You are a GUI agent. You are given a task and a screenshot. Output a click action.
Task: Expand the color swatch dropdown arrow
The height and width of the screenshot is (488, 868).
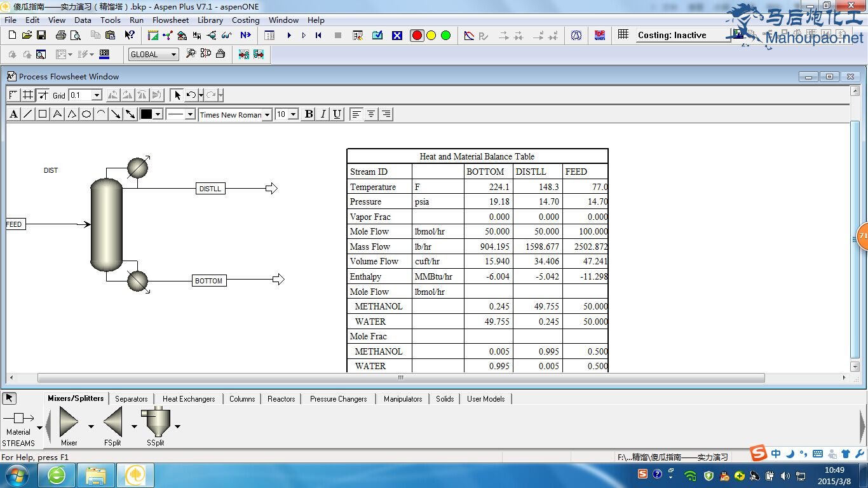[158, 114]
